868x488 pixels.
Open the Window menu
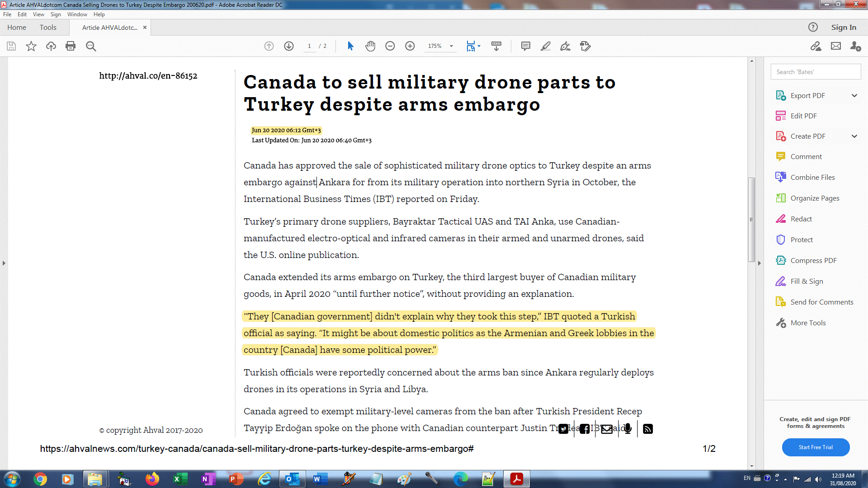77,14
